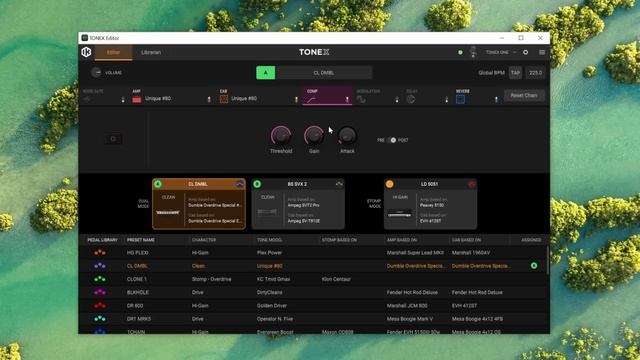The image size is (640, 360).
Task: Click the green B badge on BS SVX 2 card
Action: pos(257,184)
